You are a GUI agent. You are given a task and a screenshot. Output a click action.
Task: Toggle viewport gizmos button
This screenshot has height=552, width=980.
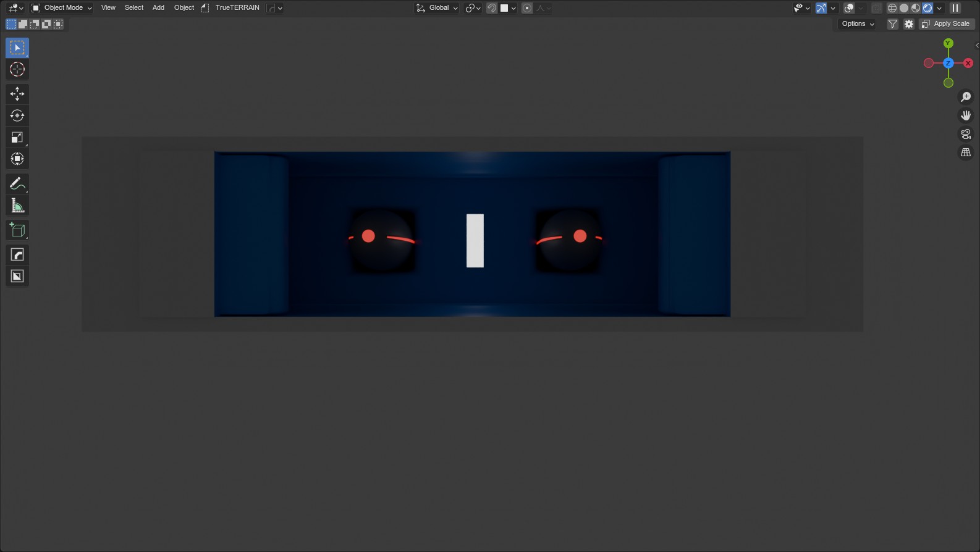pos(821,8)
